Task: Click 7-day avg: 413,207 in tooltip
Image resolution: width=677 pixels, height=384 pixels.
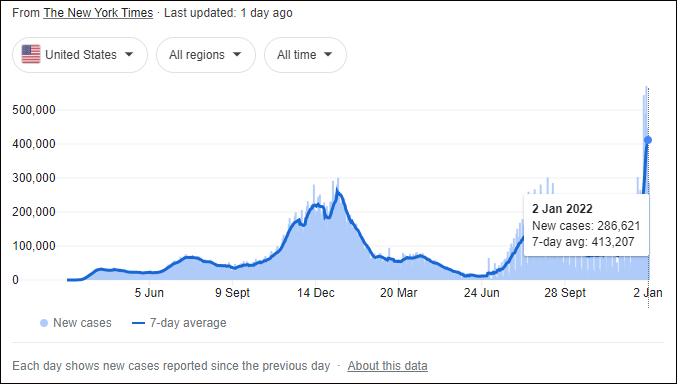Action: tap(583, 242)
